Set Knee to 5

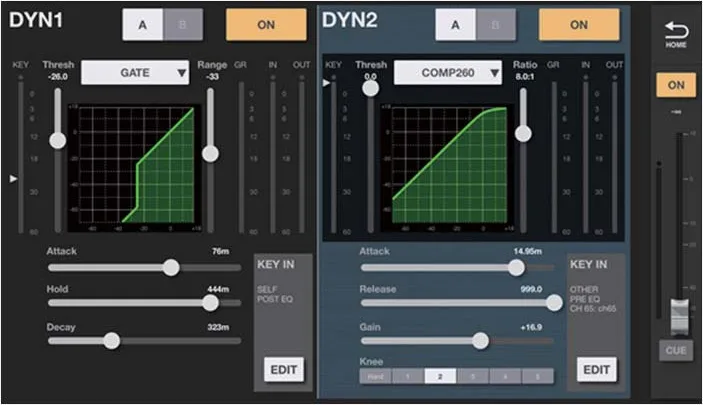(x=537, y=376)
